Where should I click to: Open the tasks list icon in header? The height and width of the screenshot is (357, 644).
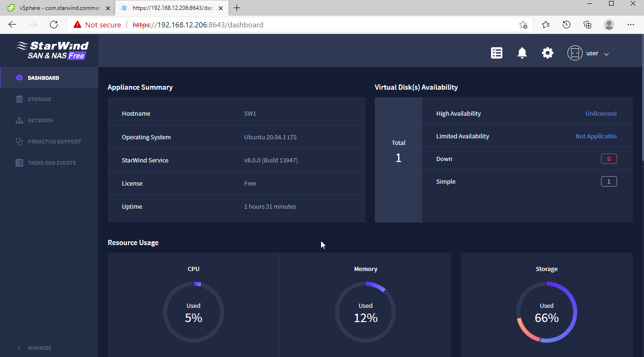497,53
